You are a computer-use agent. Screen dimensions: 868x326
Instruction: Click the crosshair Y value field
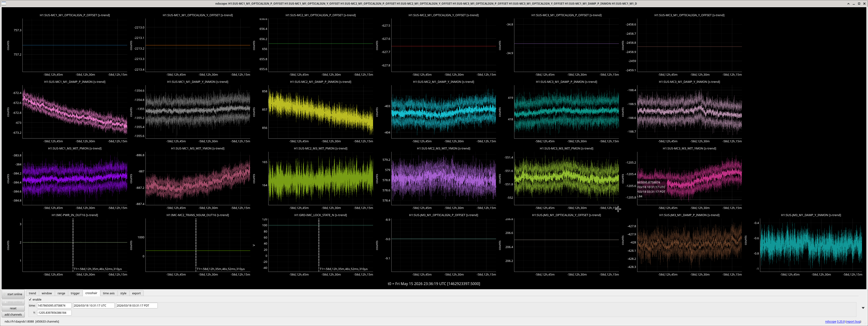54,313
